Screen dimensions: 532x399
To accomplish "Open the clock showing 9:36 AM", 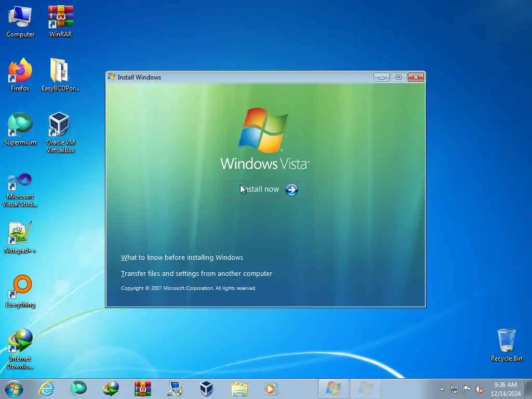I will tap(506, 389).
